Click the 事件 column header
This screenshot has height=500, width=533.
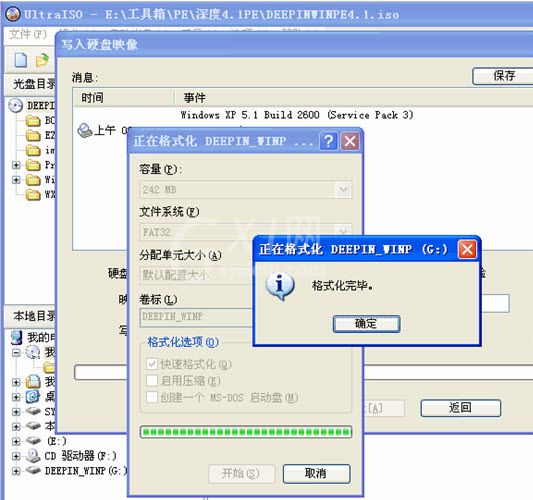[354, 98]
